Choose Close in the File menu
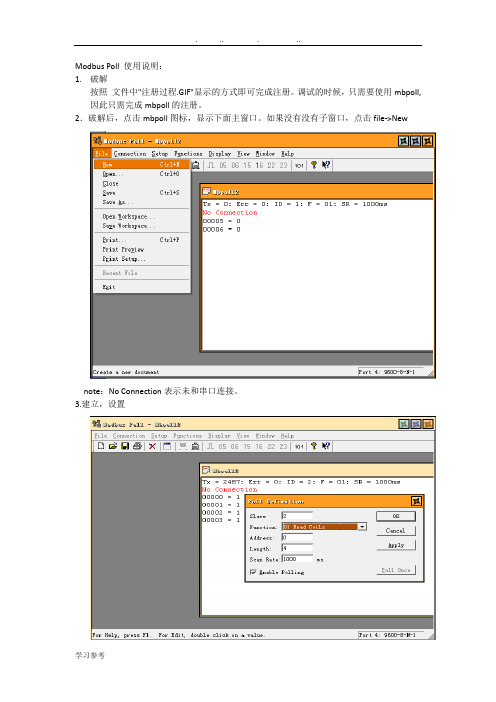Image resolution: width=496 pixels, height=702 pixels. click(142, 184)
